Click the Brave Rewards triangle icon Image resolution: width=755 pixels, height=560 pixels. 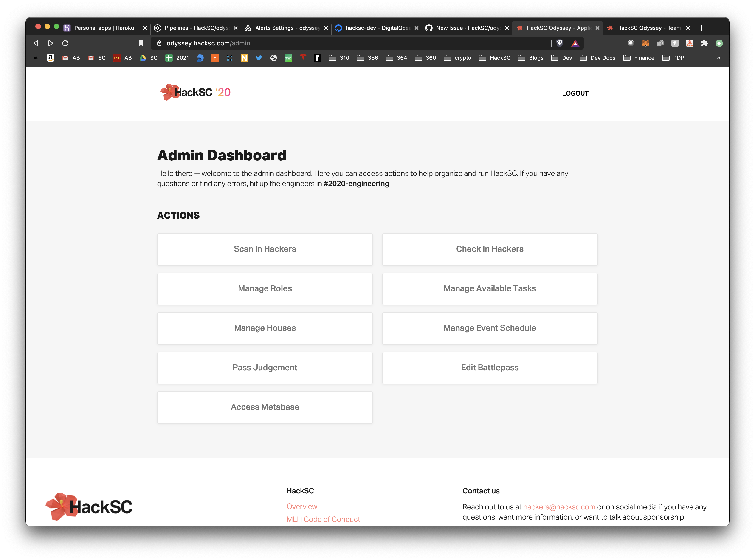tap(575, 43)
